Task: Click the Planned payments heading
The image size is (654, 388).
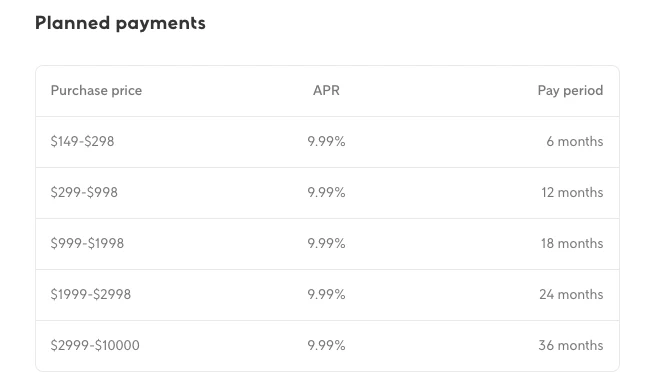Action: click(x=120, y=23)
